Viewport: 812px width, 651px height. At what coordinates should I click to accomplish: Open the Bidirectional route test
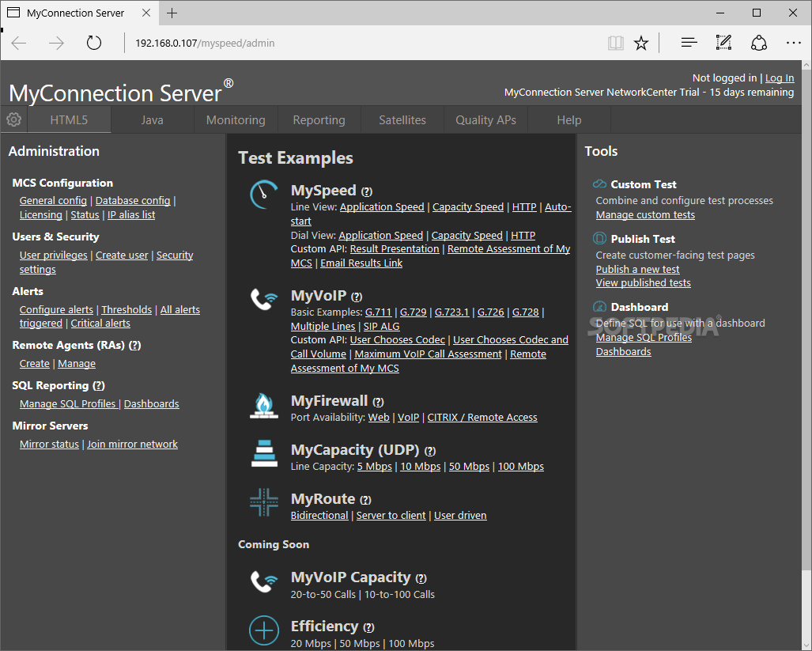coord(319,515)
